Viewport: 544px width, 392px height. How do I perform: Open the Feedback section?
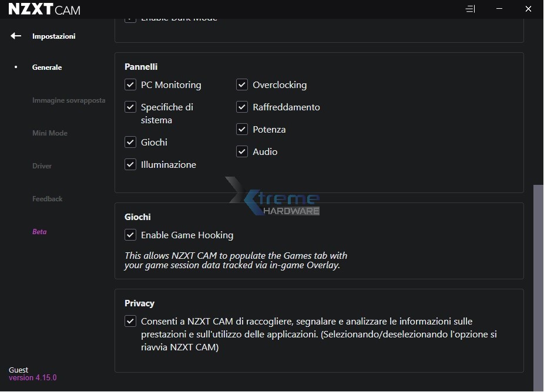point(48,199)
